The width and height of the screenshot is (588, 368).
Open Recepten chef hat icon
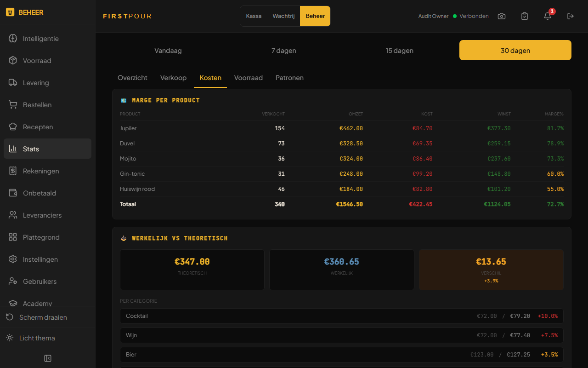pos(13,127)
